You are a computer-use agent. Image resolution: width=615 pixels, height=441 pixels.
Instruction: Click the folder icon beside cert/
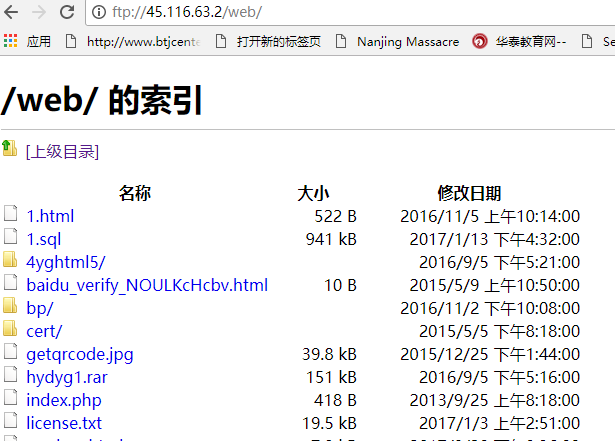point(10,328)
